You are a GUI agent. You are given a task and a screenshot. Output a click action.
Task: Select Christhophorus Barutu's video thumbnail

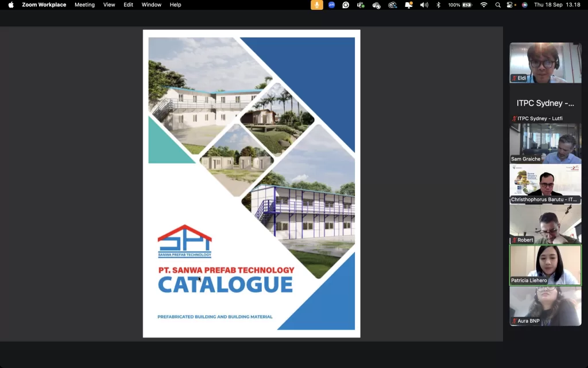(546, 185)
